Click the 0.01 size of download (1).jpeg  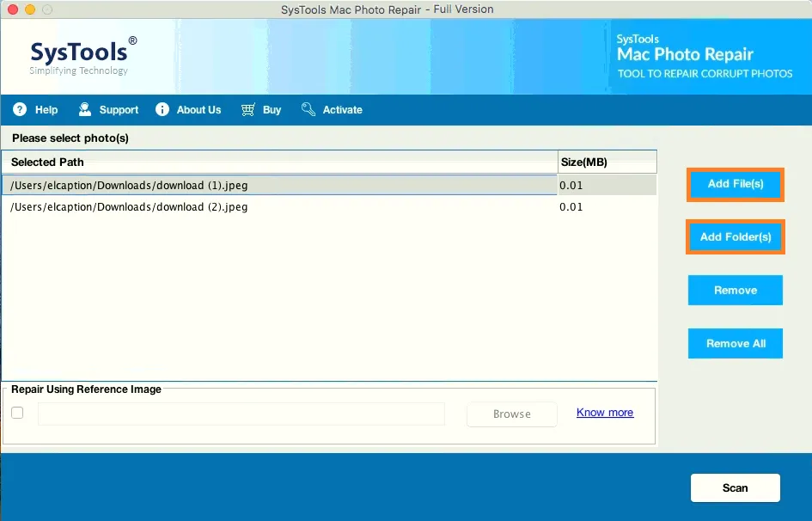tap(571, 186)
